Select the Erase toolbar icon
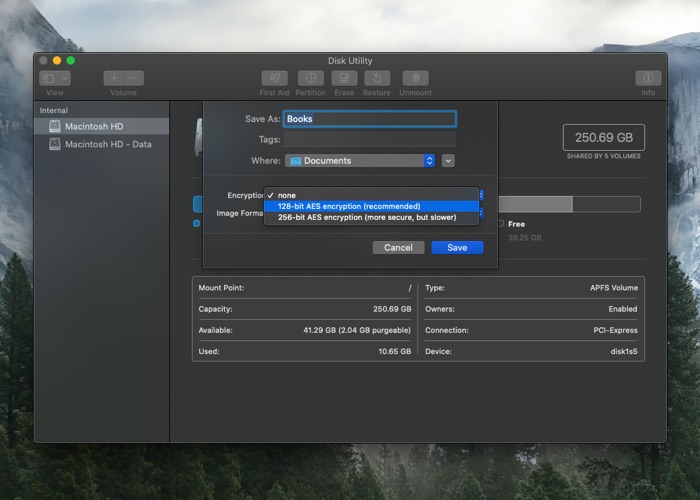The height and width of the screenshot is (500, 700). click(344, 78)
